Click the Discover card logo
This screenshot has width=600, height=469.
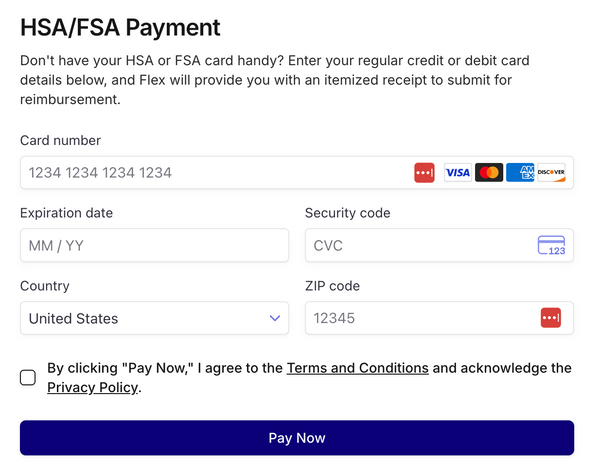[x=551, y=173]
